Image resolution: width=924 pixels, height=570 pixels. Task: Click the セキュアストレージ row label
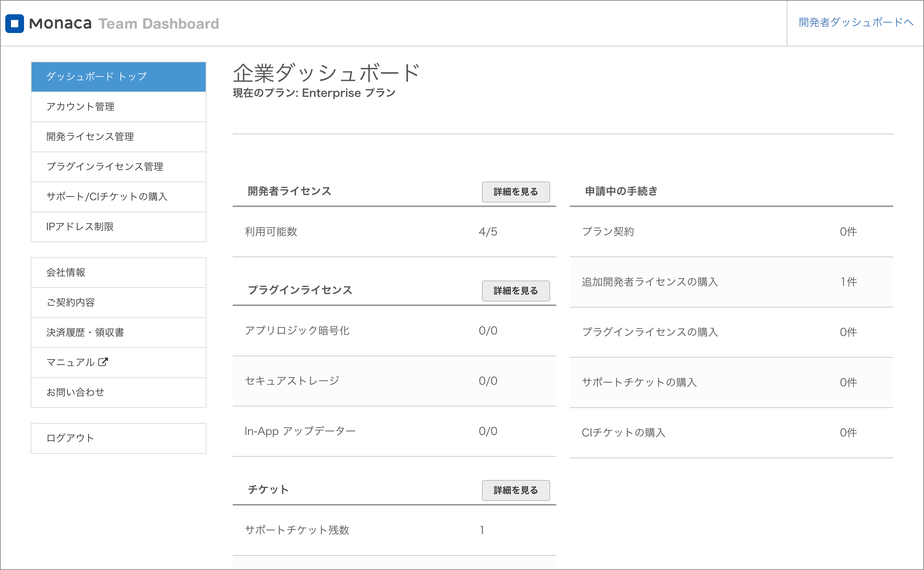tap(292, 381)
